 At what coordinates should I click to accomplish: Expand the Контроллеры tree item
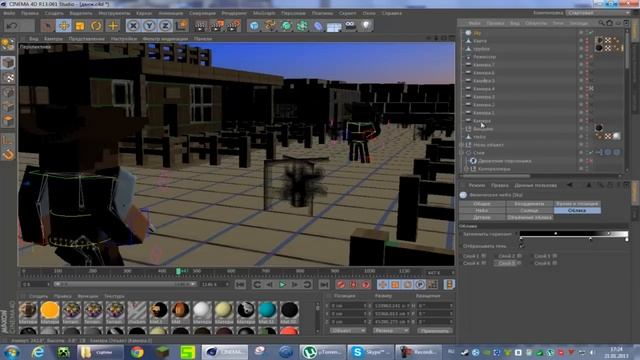467,169
